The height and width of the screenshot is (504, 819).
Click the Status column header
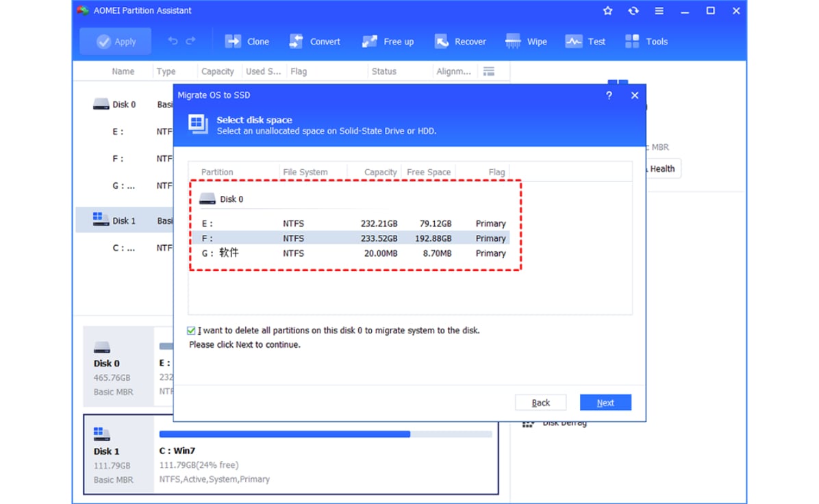[384, 71]
